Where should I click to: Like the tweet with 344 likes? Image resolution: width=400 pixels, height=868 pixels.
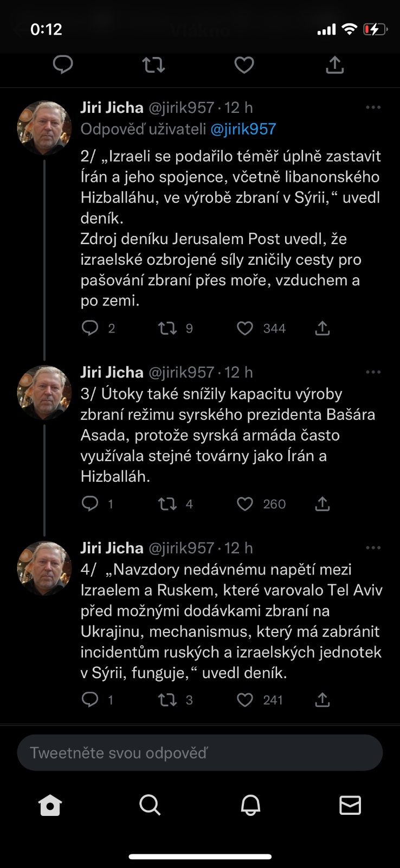(x=245, y=328)
